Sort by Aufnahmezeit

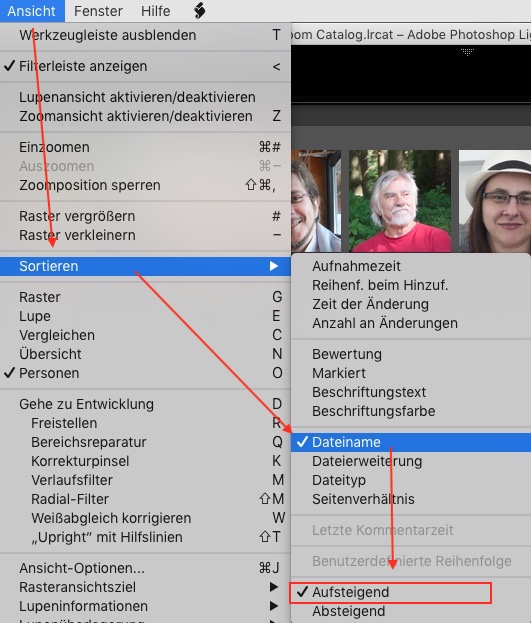411,266
